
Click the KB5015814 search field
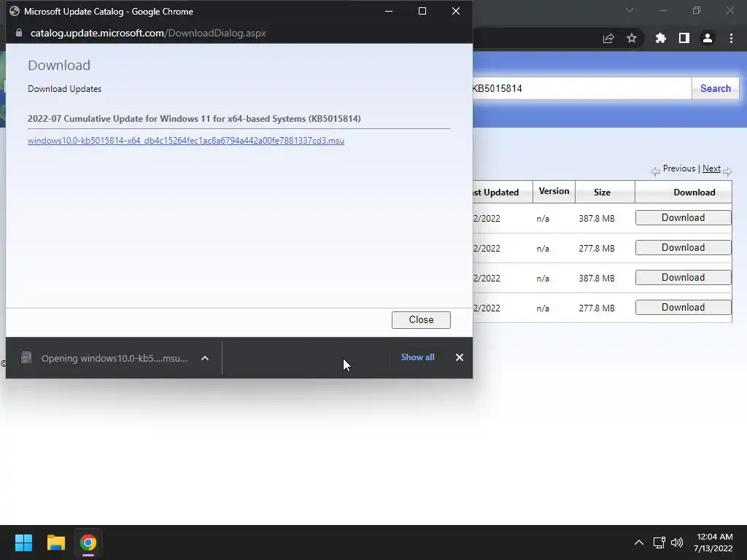(x=581, y=88)
